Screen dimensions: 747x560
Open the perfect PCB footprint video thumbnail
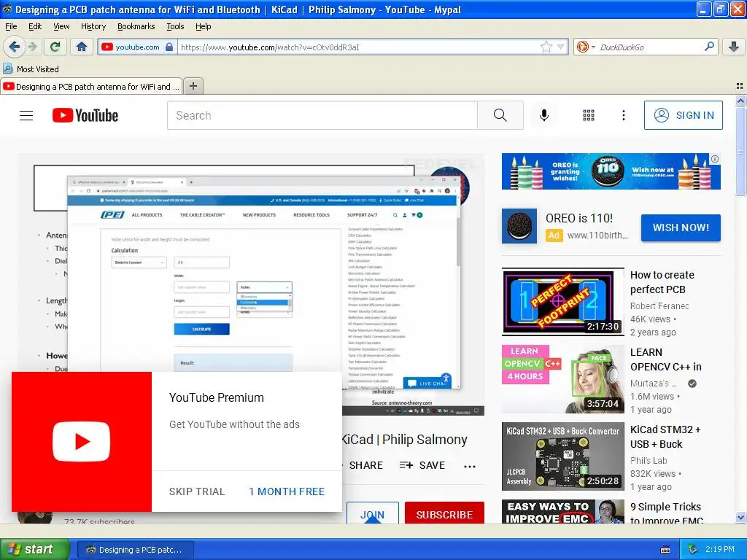(x=562, y=301)
